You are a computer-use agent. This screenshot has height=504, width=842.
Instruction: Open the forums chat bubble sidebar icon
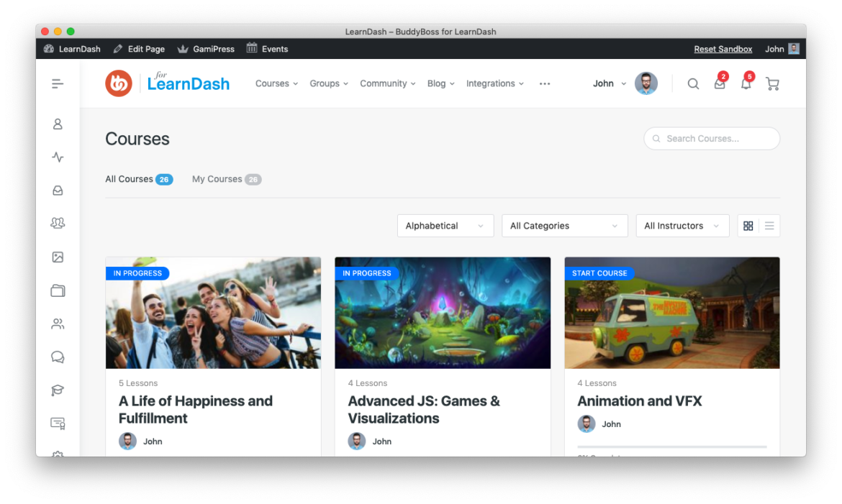(x=58, y=357)
